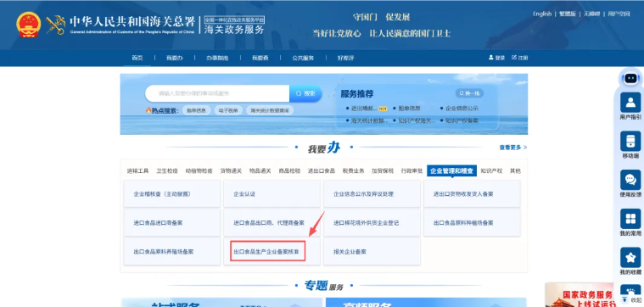
Task: Select 商品检验 category tab
Action: [289, 170]
